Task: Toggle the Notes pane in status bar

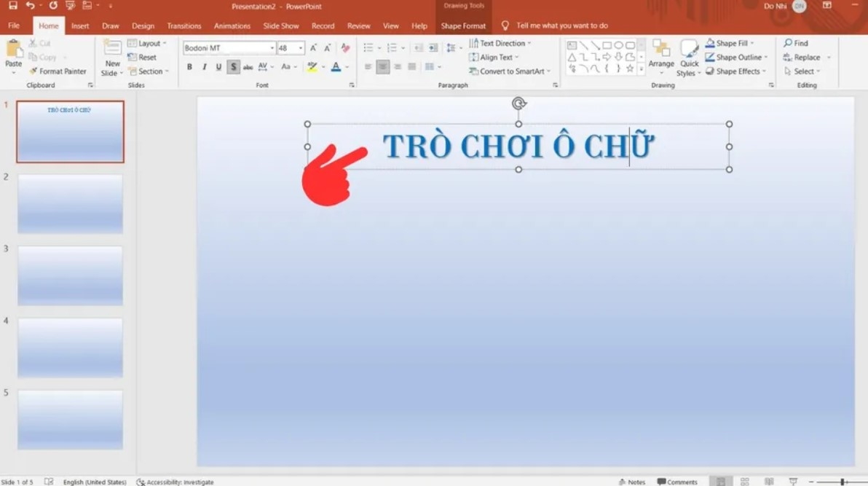Action: [631, 482]
